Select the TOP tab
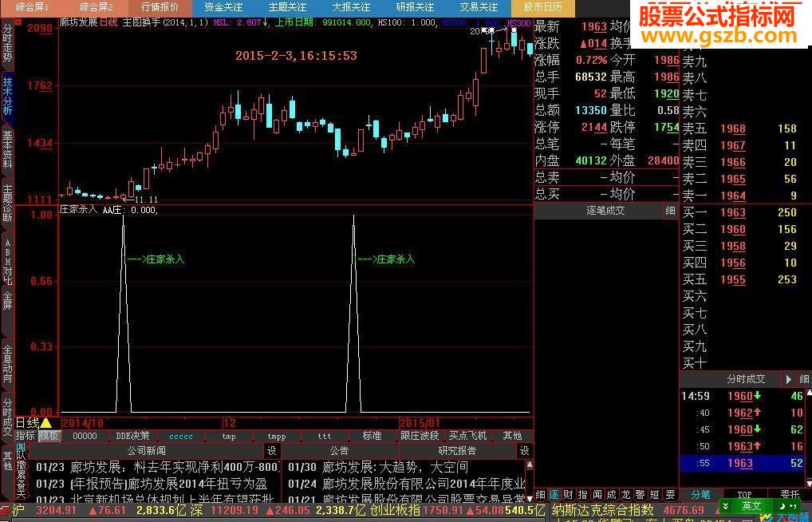Image resolution: width=812 pixels, height=522 pixels. pyautogui.click(x=744, y=495)
